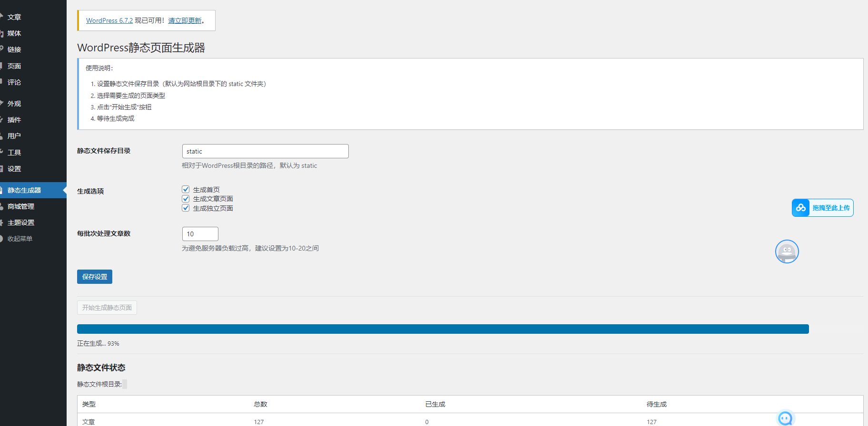Viewport: 868px width, 426px height.
Task: Open the chat bubble icon at bottom right
Action: 785,418
